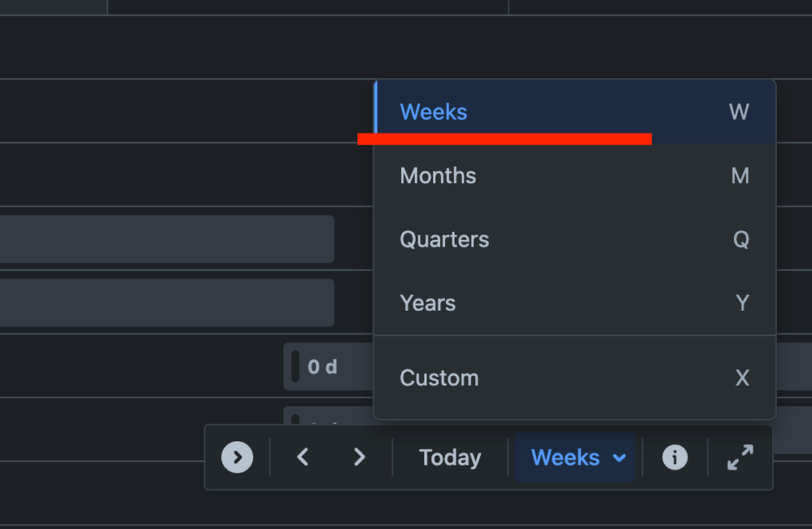Navigate backward using the left chevron icon
The width and height of the screenshot is (812, 529).
pos(303,457)
